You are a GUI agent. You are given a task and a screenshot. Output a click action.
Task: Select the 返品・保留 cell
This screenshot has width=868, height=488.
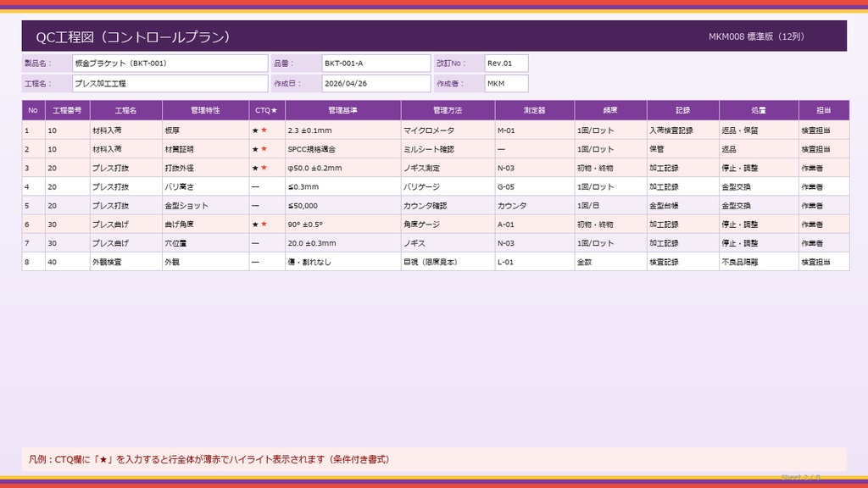[x=759, y=130]
